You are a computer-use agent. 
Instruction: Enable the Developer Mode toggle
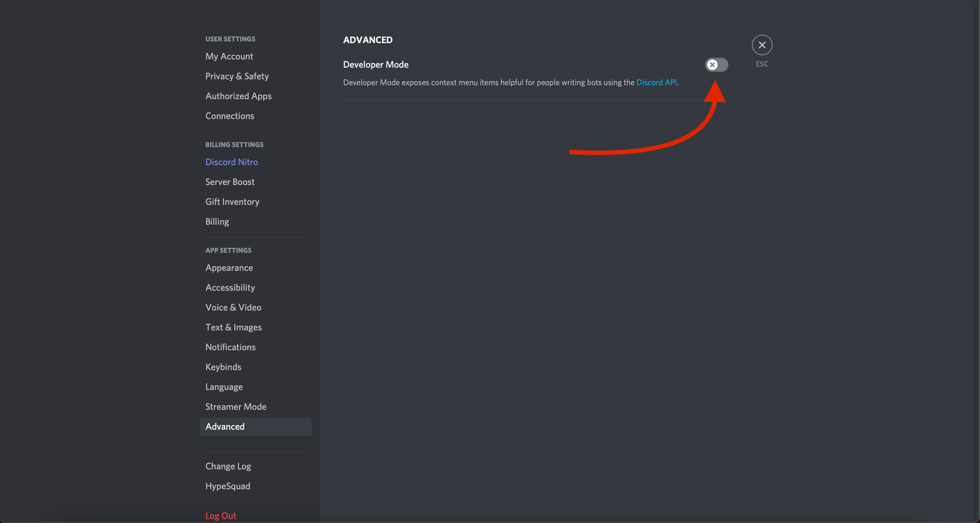click(716, 65)
